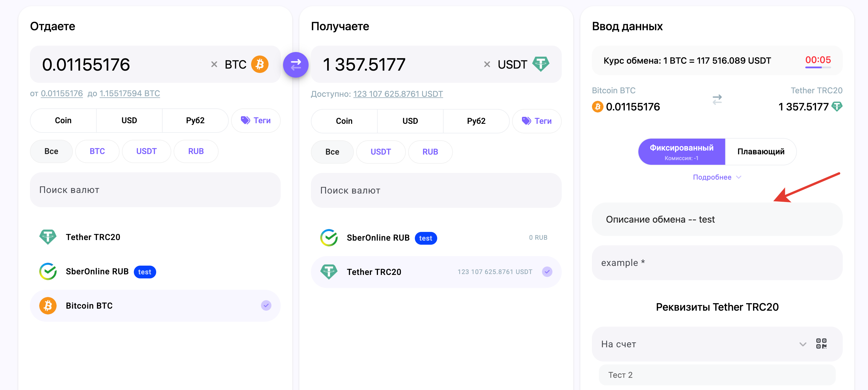
Task: Select the Фиксированный rate option
Action: [x=681, y=152]
